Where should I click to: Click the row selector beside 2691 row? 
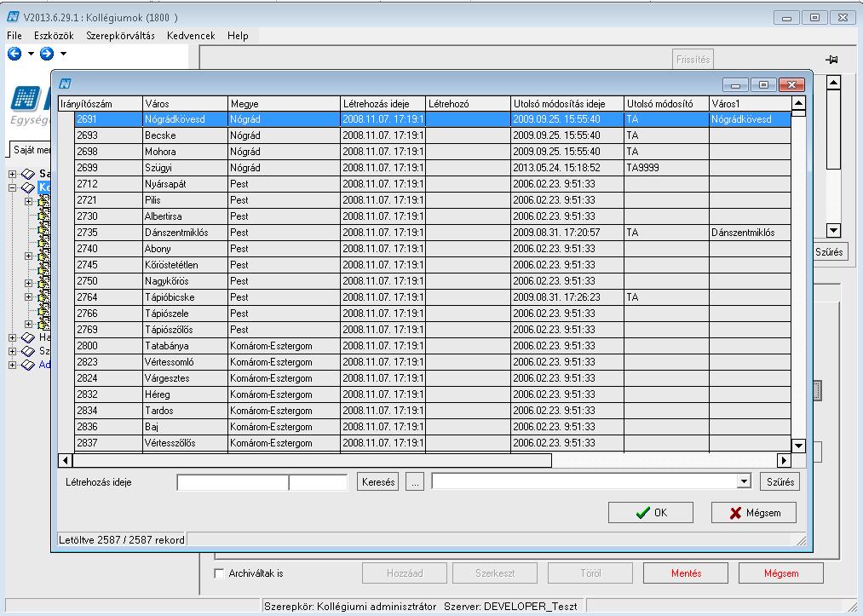point(66,119)
